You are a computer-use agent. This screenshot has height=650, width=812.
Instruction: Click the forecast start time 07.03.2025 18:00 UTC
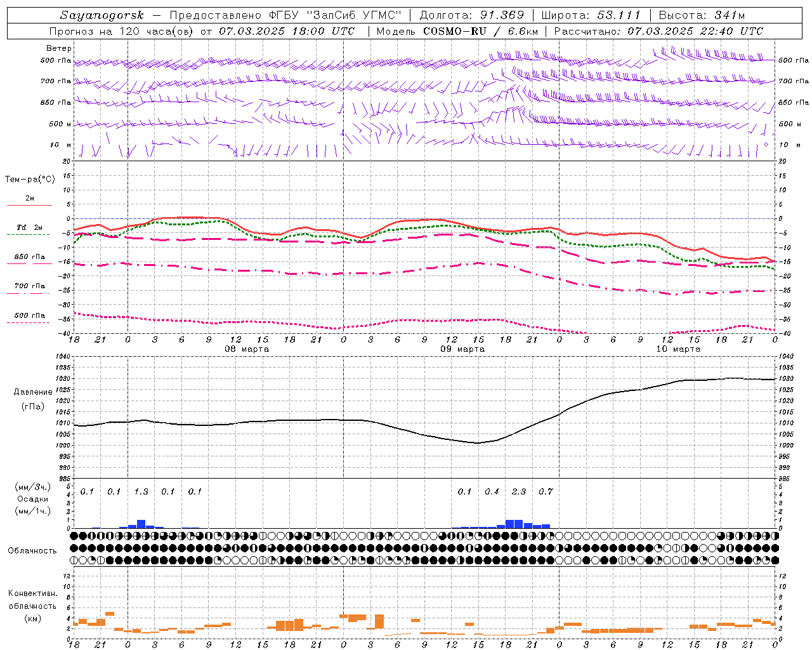[287, 31]
